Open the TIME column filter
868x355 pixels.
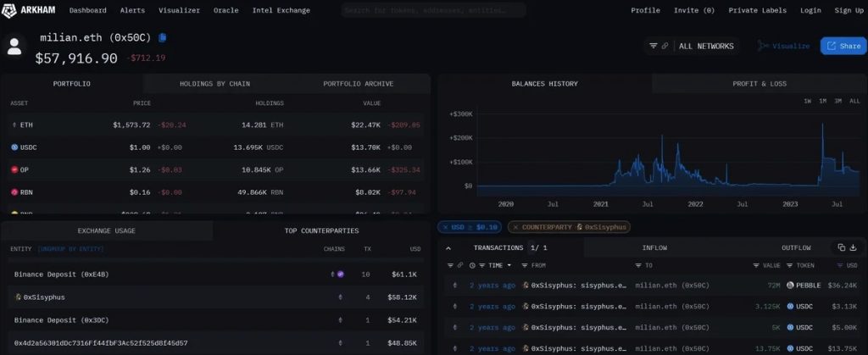pyautogui.click(x=482, y=265)
